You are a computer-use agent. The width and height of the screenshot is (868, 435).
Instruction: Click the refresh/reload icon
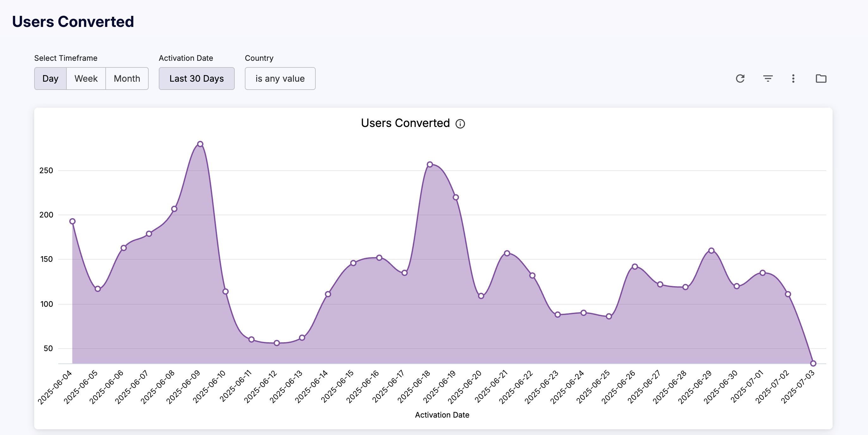coord(740,79)
